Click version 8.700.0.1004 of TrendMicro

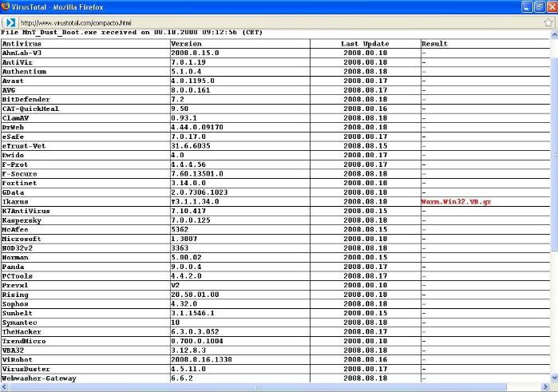(x=197, y=341)
